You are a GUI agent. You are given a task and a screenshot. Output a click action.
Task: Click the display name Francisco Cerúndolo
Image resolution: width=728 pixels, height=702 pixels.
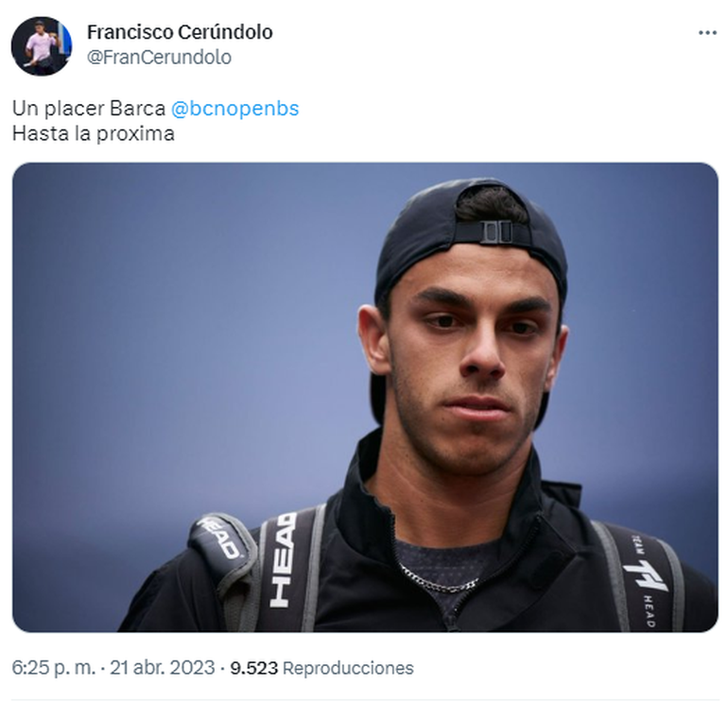click(x=181, y=32)
